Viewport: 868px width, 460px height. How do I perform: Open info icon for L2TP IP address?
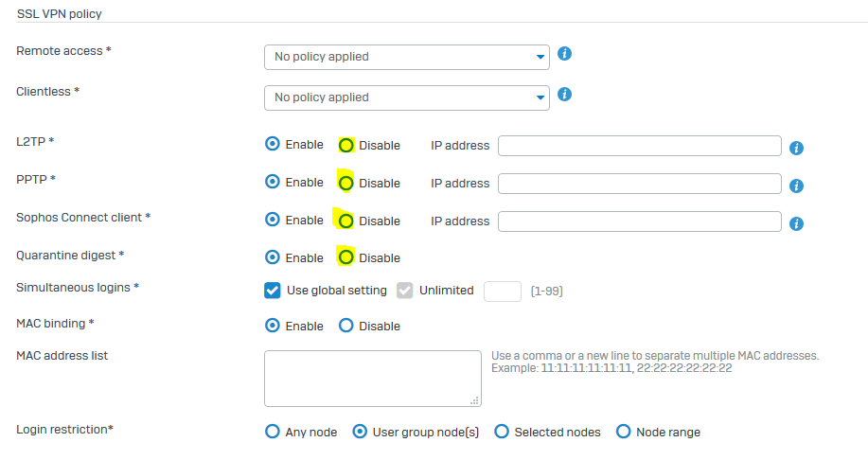pos(796,149)
